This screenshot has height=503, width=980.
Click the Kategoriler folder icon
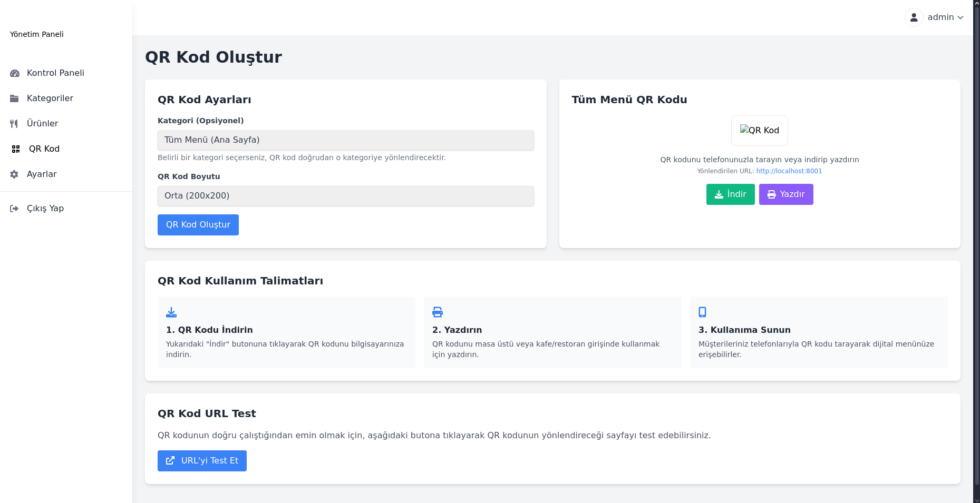pos(15,98)
